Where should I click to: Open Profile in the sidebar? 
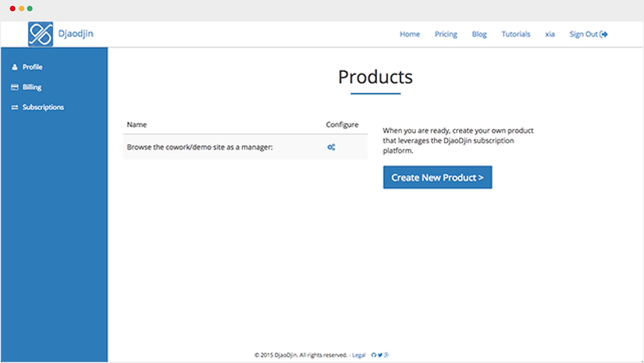click(x=33, y=67)
